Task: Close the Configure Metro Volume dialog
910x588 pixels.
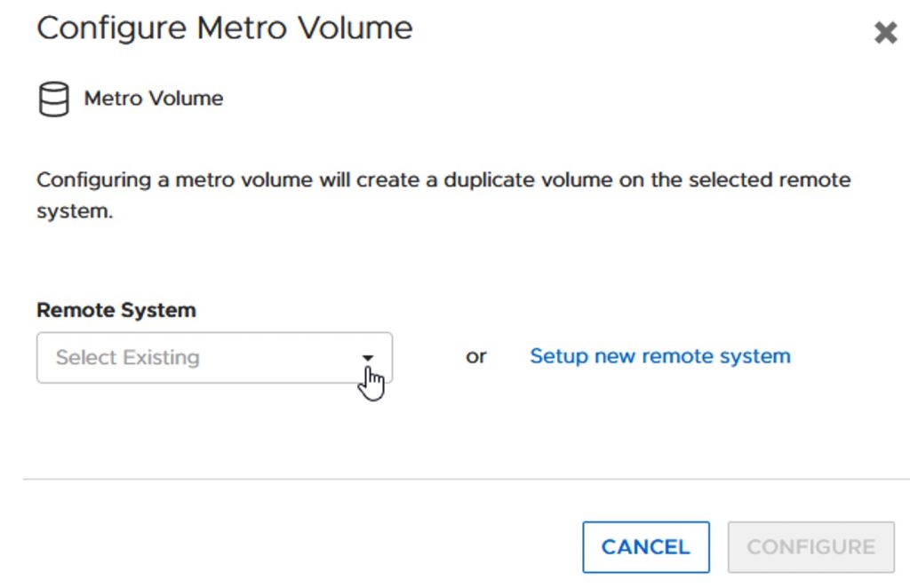Action: click(886, 33)
